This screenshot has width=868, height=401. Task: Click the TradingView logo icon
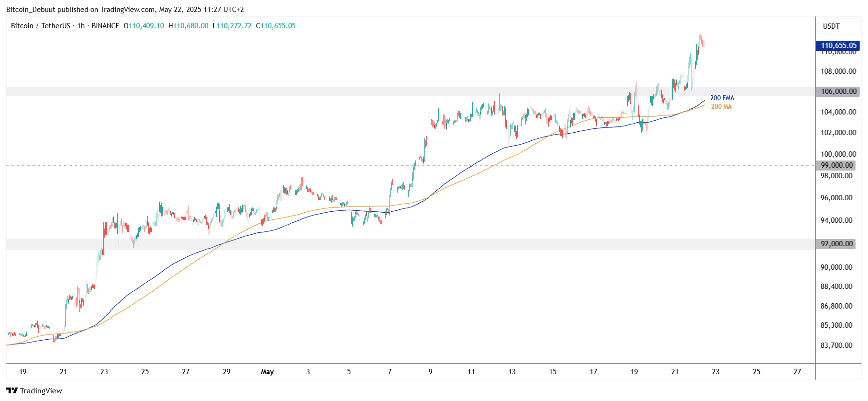coord(12,390)
